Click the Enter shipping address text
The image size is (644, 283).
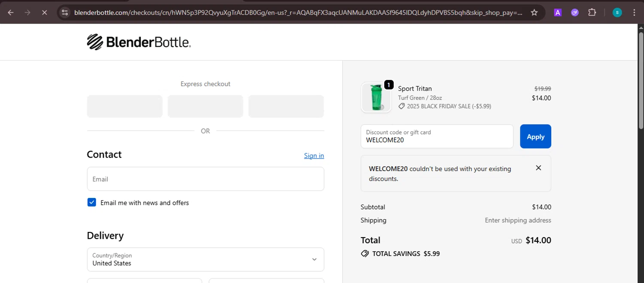point(518,220)
